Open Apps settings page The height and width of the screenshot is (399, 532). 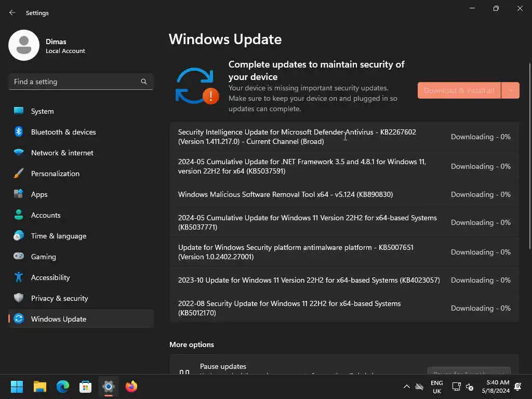[x=81, y=194]
